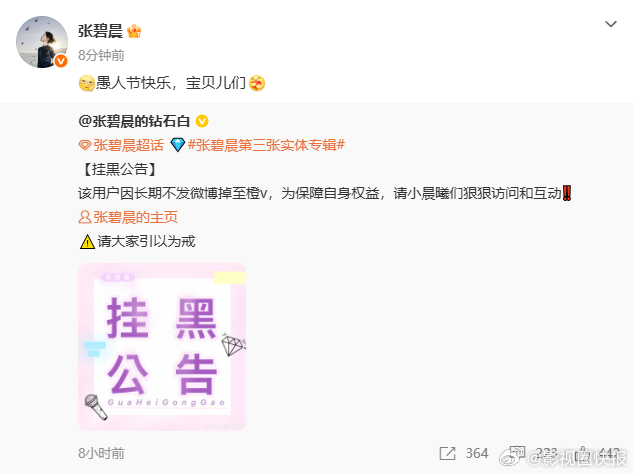Click the thinking emoji before 愚人节快乐
Image resolution: width=634 pixels, height=474 pixels.
click(x=87, y=83)
